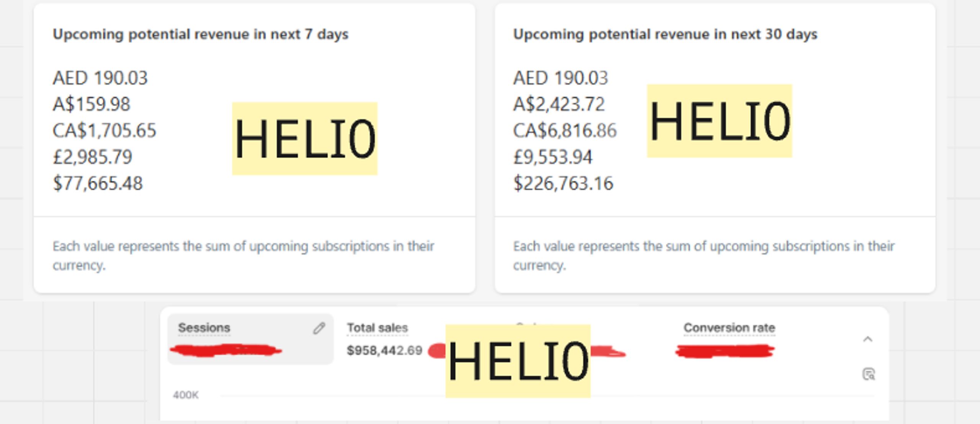Select the Conversion rate metric
The width and height of the screenshot is (980, 424).
(729, 328)
